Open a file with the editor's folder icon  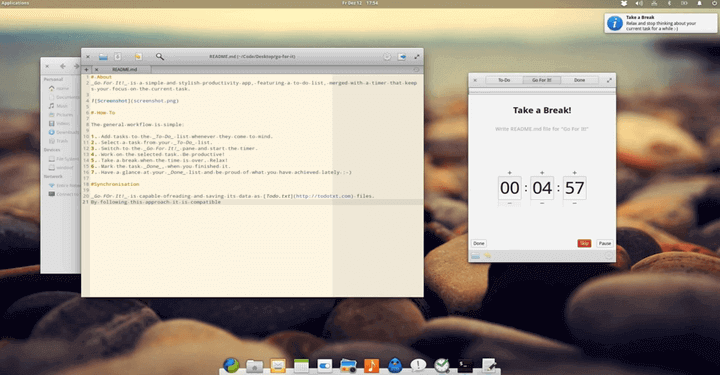103,57
